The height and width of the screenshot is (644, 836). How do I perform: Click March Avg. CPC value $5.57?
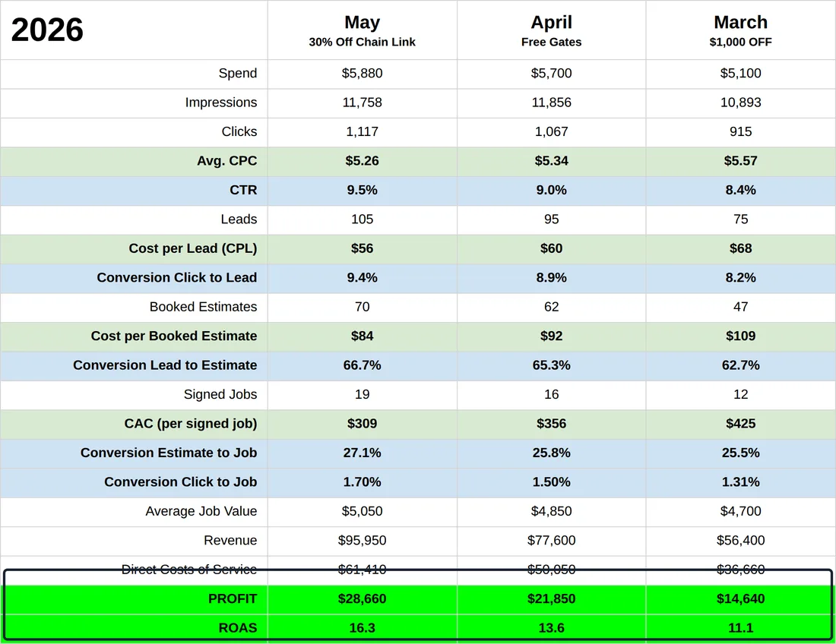pyautogui.click(x=740, y=161)
